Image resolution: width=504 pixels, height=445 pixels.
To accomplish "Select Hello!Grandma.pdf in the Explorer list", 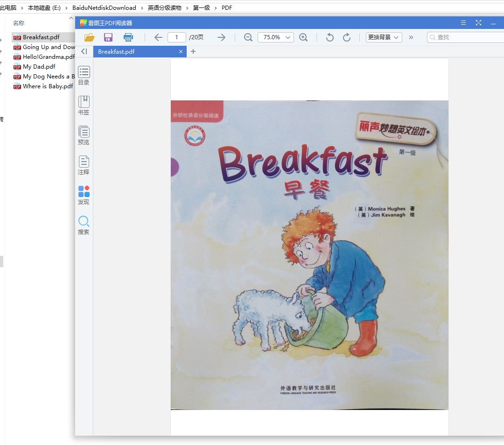I will [x=44, y=57].
